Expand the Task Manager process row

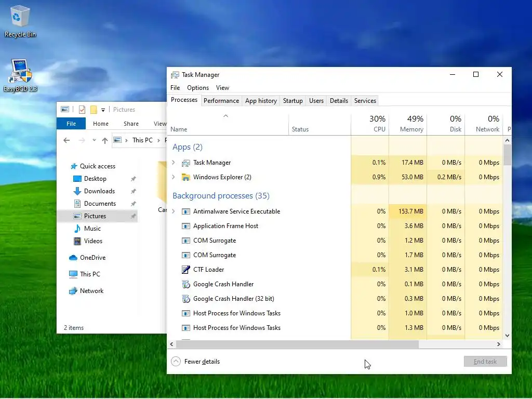[174, 163]
